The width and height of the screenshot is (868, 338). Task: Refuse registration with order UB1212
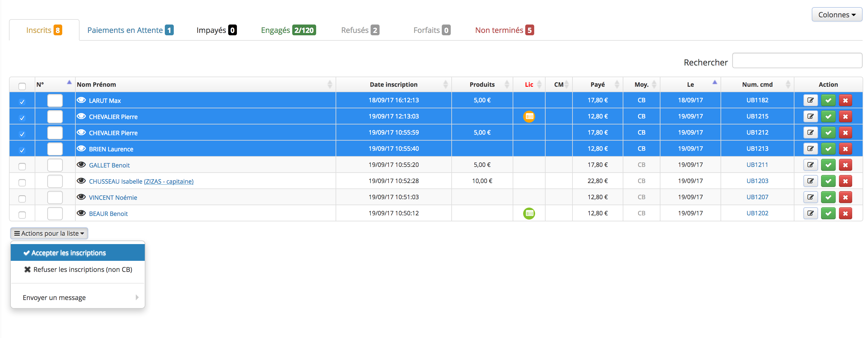pyautogui.click(x=845, y=133)
